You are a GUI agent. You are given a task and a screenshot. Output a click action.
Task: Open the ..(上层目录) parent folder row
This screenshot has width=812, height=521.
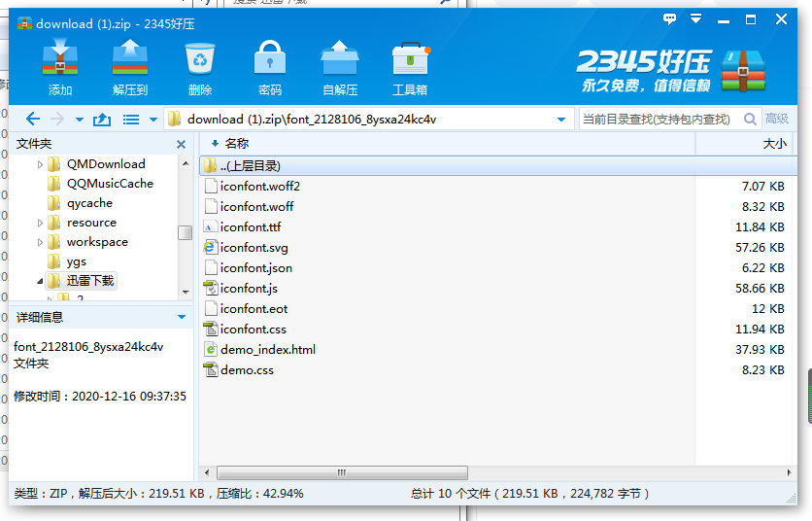(x=497, y=166)
